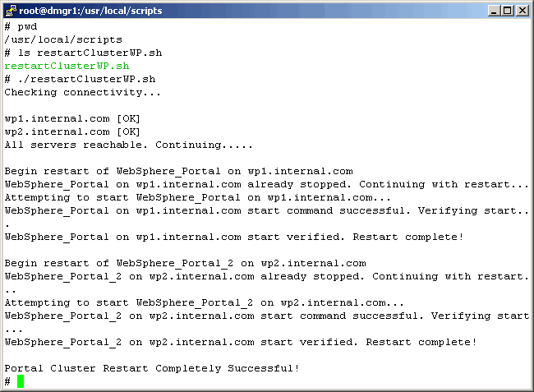Click the pwd command on the first line
Viewport: 534px width, 392px height.
27,26
